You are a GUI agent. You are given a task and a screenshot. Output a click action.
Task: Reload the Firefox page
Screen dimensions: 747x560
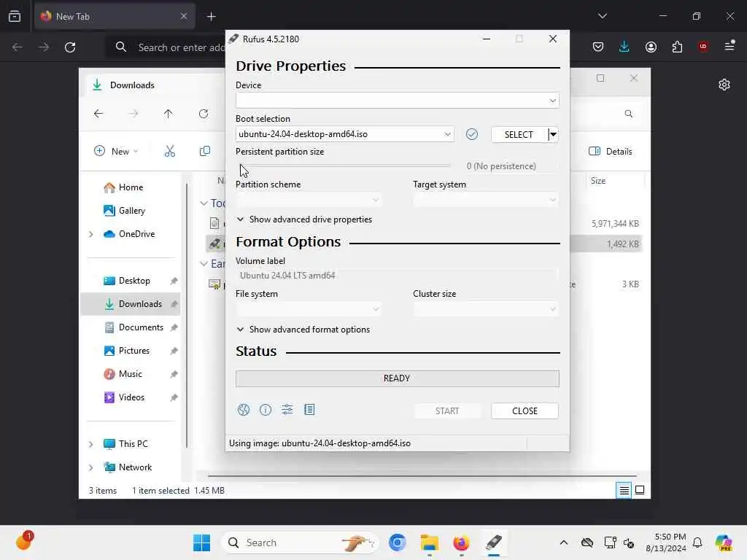[x=70, y=47]
